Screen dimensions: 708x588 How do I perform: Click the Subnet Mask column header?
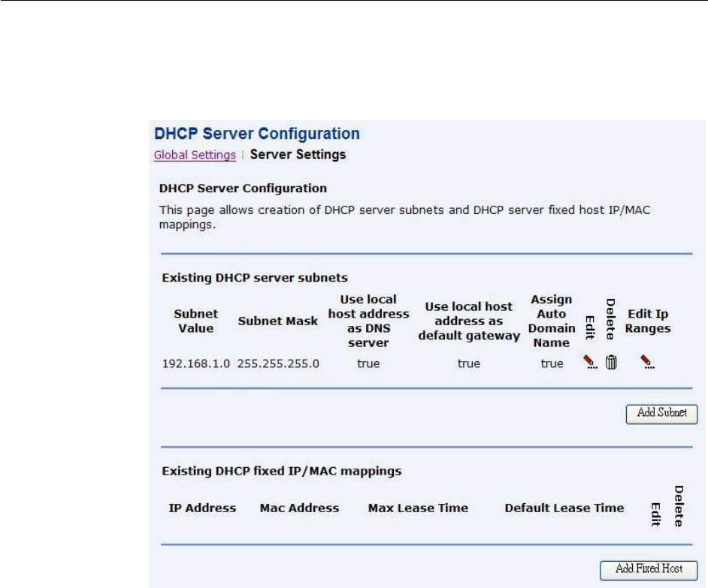pyautogui.click(x=278, y=321)
